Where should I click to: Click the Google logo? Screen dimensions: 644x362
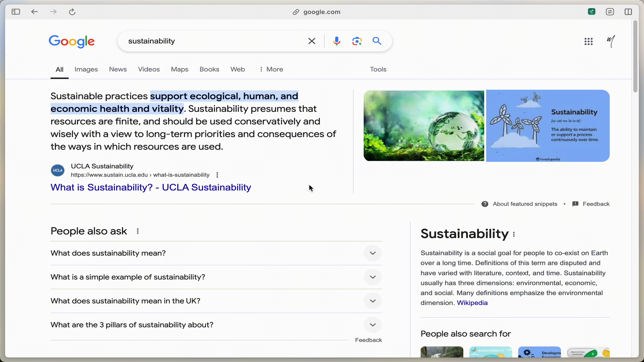pos(72,42)
